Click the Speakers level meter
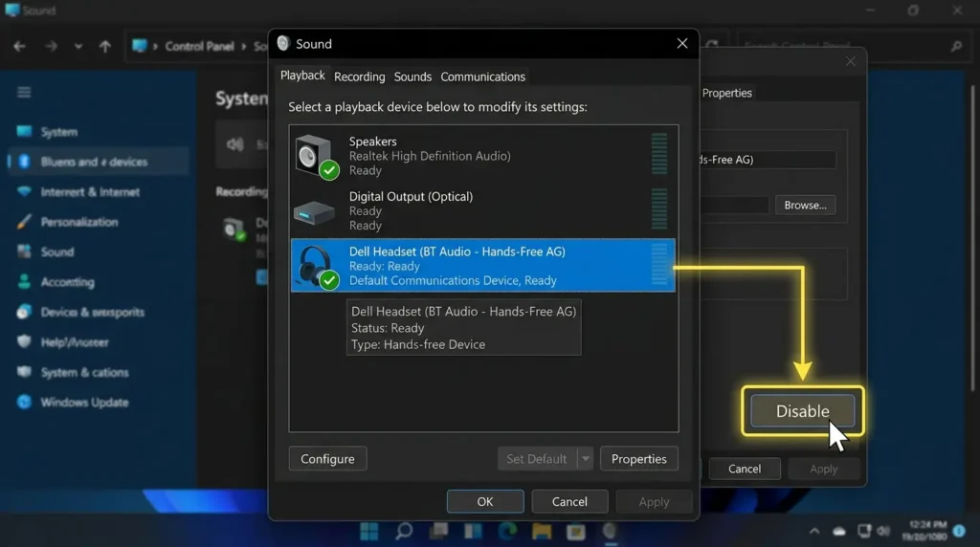 [658, 154]
